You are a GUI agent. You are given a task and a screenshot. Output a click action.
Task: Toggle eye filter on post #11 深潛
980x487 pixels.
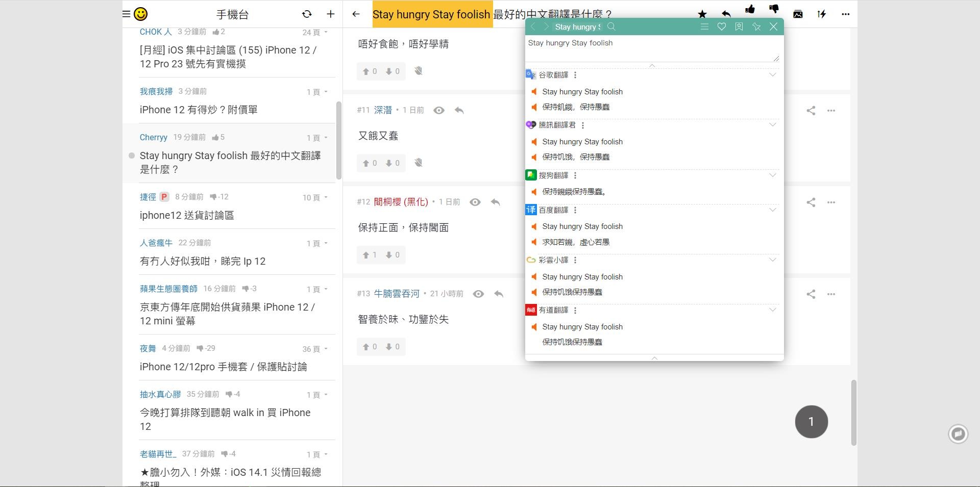(439, 110)
